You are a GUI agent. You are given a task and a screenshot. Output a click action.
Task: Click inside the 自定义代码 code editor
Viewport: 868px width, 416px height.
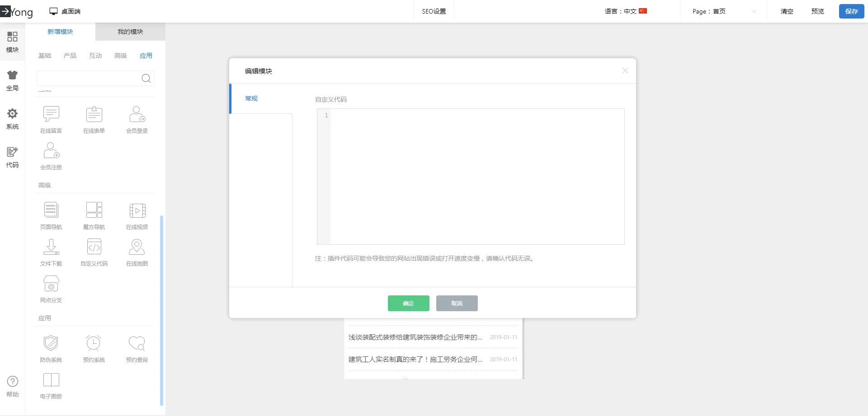(476, 176)
